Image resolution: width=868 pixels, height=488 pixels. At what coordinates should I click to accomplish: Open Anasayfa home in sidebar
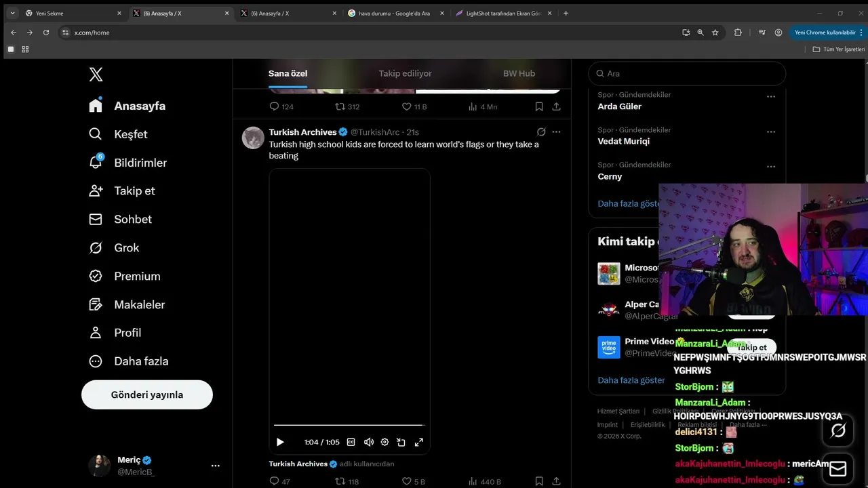coord(127,106)
